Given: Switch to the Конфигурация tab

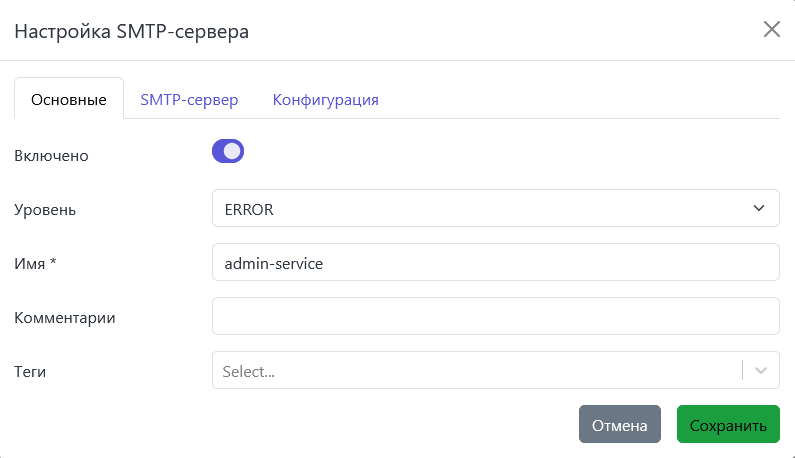Looking at the screenshot, I should [325, 100].
